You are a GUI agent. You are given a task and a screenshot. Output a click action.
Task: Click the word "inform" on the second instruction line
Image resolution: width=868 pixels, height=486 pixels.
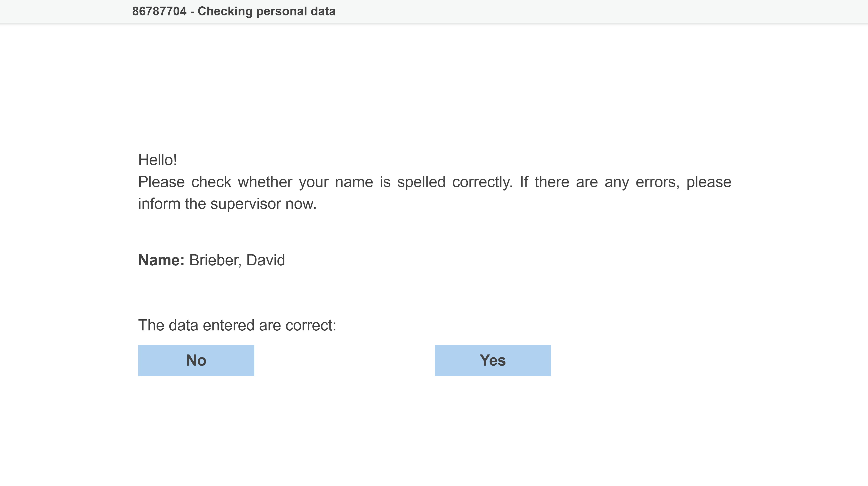[x=159, y=204]
